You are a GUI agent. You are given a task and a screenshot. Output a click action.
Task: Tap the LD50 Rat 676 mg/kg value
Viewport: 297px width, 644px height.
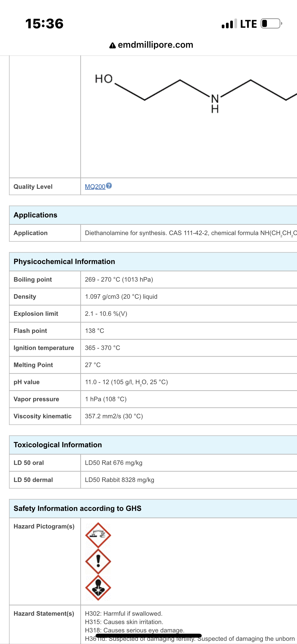[114, 463]
